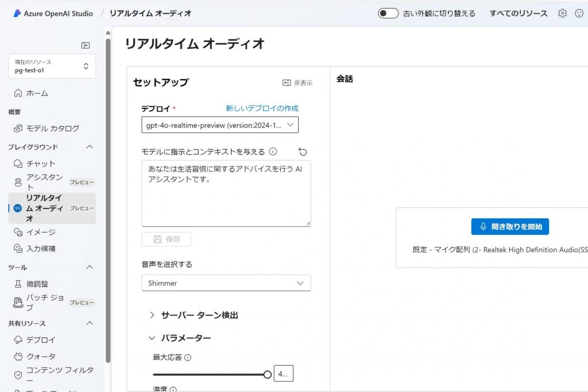The width and height of the screenshot is (588, 392).
Task: Click the feedback smiley face icon
Action: (579, 13)
